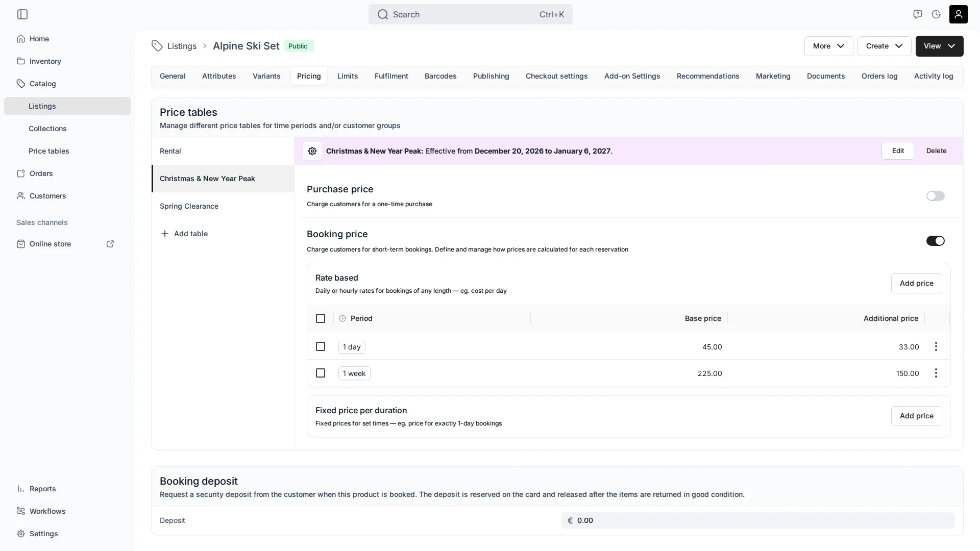
Task: Expand the More dropdown
Action: [x=829, y=46]
